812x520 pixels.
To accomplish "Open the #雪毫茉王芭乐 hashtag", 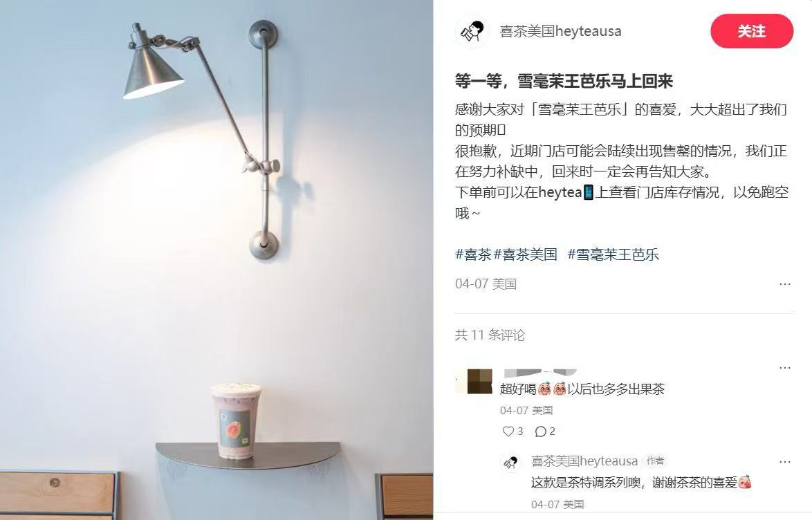I will coord(613,254).
